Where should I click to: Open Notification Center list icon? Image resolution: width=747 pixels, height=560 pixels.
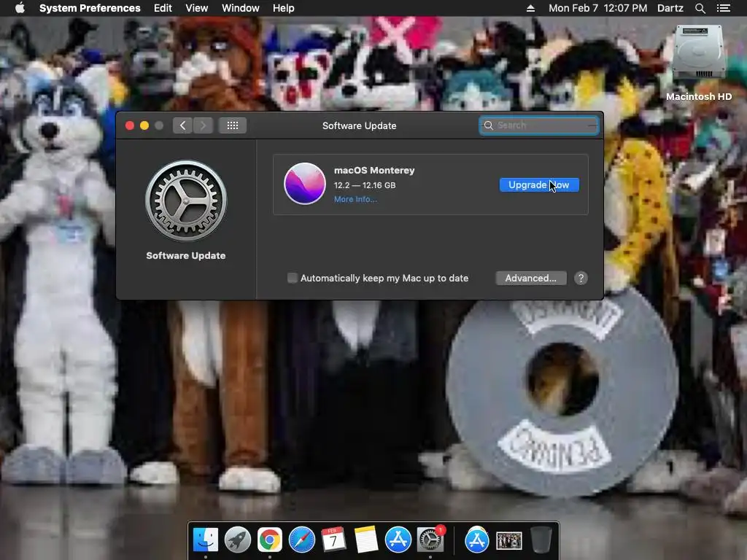(723, 8)
